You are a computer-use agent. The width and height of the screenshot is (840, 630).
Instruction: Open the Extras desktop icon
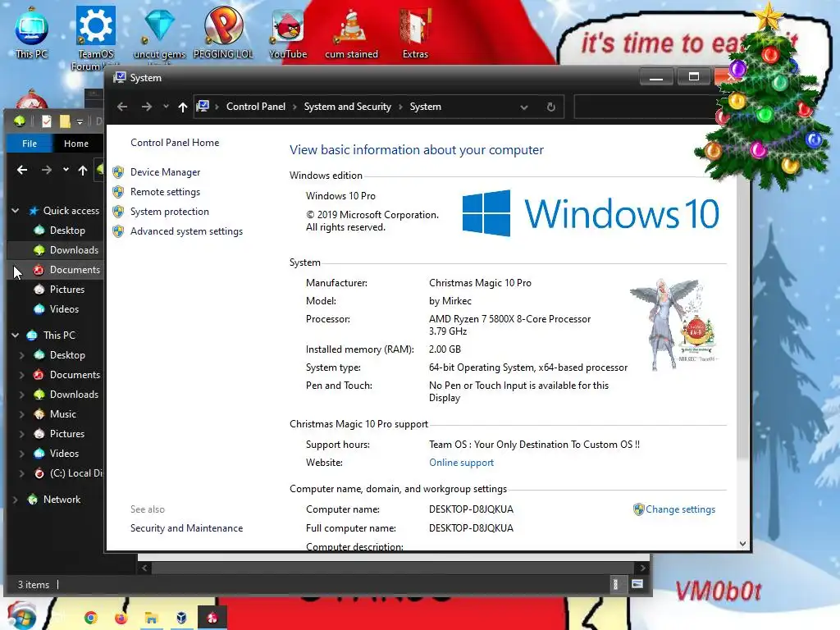(x=415, y=33)
